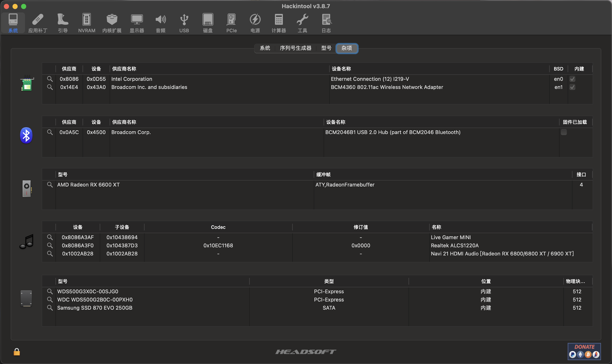Screen dimensions: 612x364
Task: Select Bluetooth vendor ID 0x0A5C
Action: click(69, 132)
